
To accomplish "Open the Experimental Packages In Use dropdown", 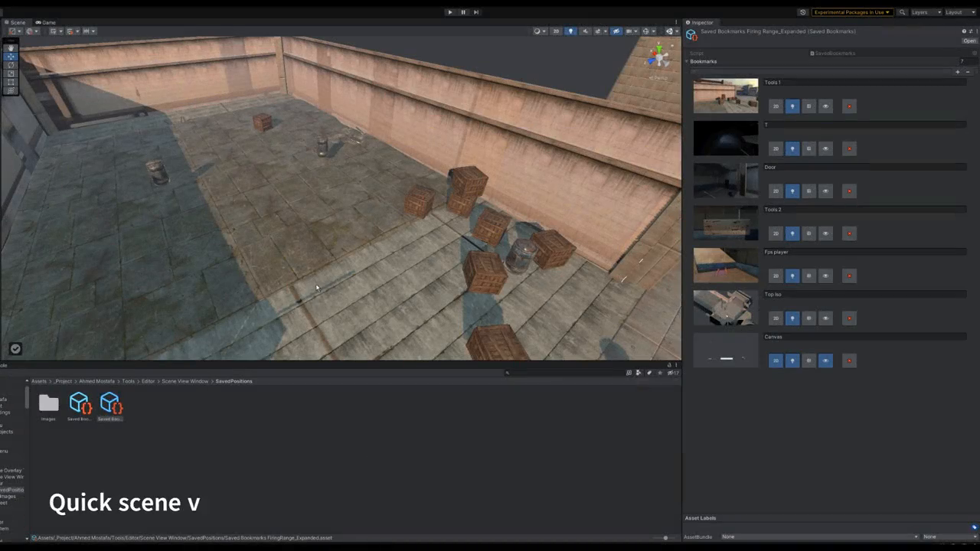I will coord(852,12).
